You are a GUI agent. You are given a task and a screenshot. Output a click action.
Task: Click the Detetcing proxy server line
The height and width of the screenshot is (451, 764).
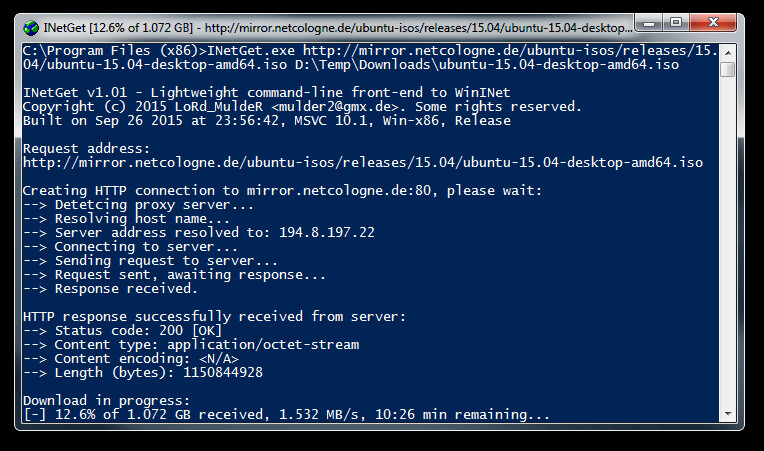tap(138, 205)
